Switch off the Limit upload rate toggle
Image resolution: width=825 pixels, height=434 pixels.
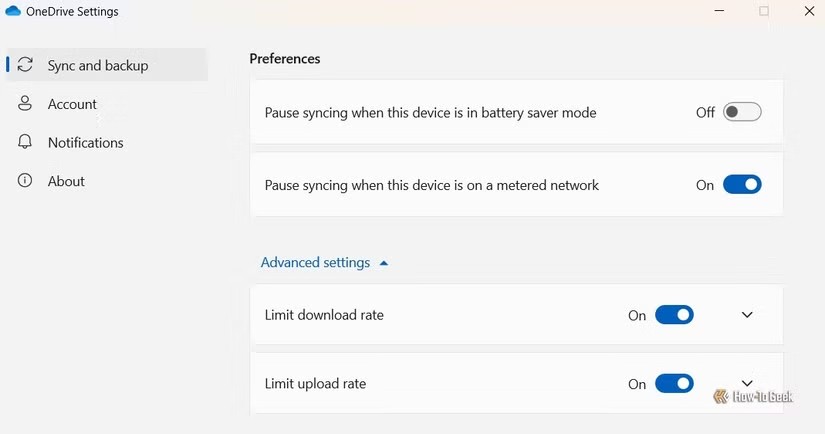click(674, 384)
